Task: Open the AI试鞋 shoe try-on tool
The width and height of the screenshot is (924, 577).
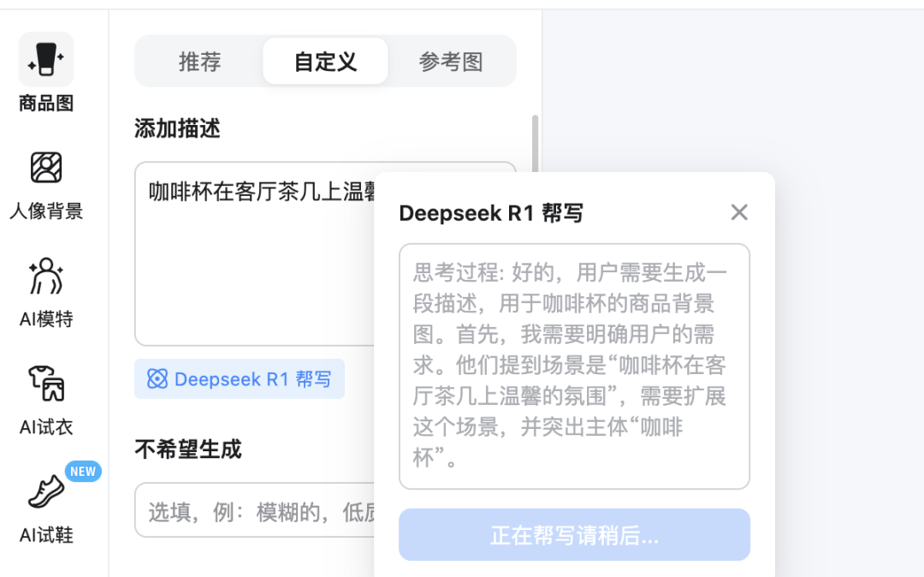Action: click(46, 509)
